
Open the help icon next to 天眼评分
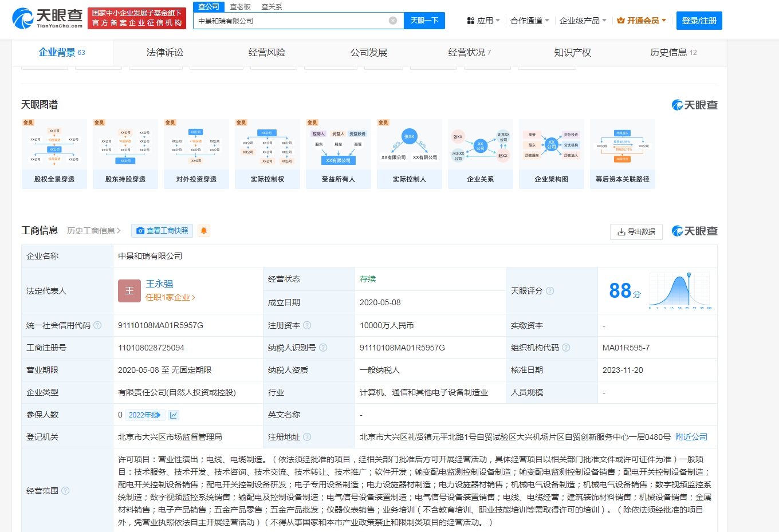click(x=550, y=291)
